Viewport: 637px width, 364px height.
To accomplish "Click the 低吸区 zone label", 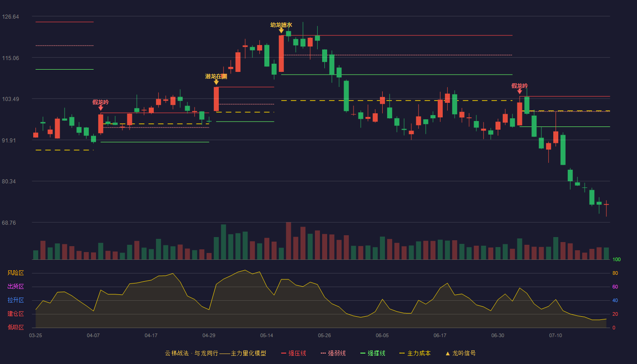I will (x=15, y=328).
